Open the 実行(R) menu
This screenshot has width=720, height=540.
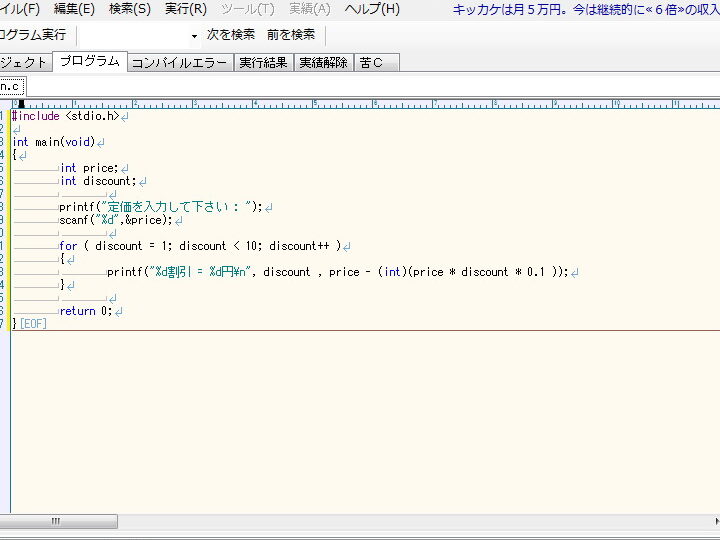click(185, 9)
